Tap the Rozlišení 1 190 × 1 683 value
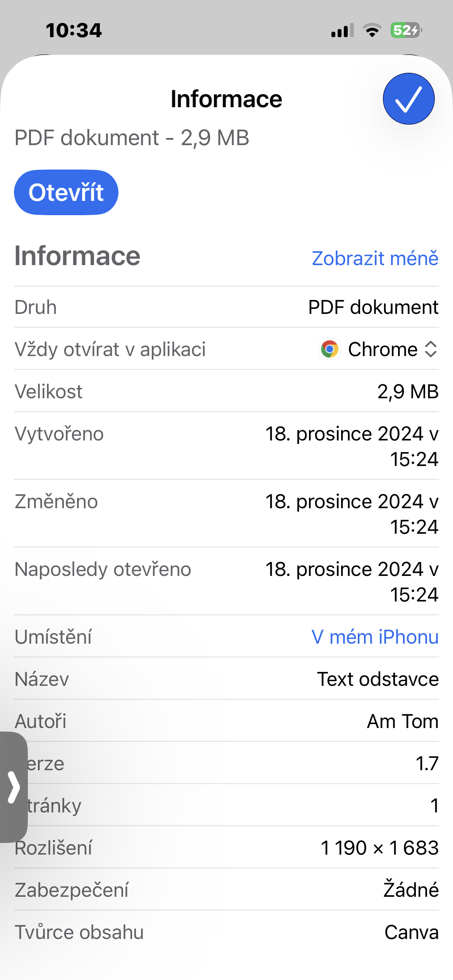This screenshot has height=980, width=453. click(x=379, y=848)
